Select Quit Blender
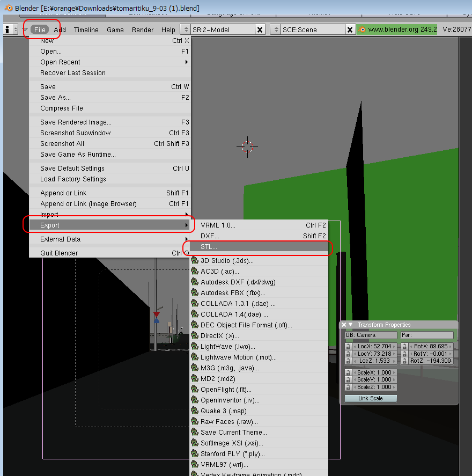Screen dimensions: 472x476 [x=110, y=253]
